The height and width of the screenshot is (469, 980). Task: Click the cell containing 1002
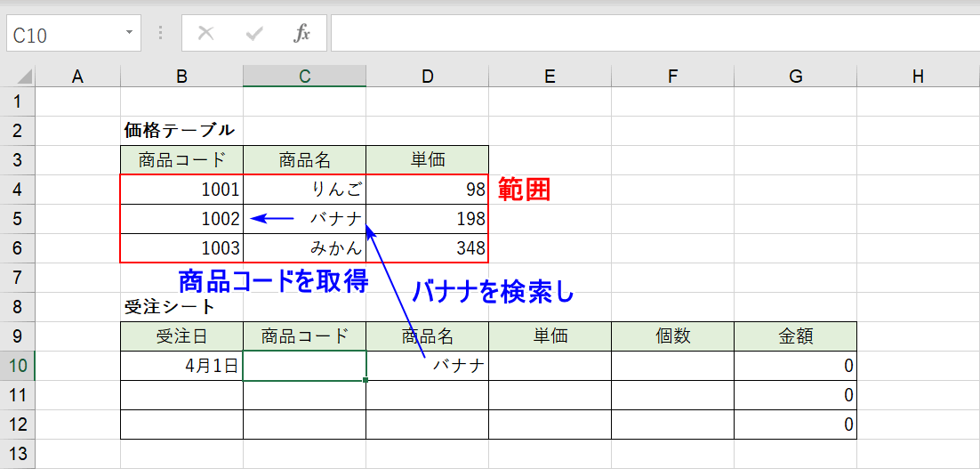point(181,218)
